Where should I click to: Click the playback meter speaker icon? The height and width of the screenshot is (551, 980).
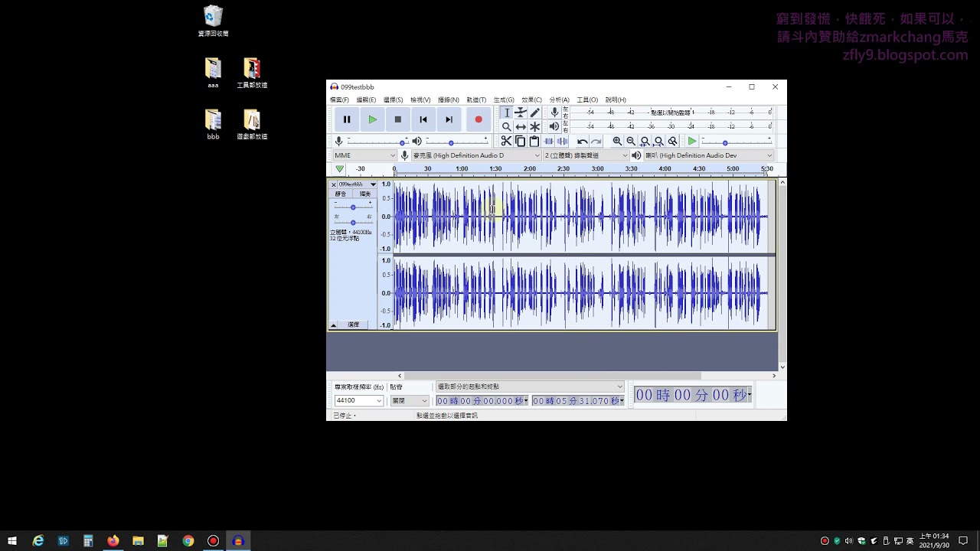coord(555,126)
